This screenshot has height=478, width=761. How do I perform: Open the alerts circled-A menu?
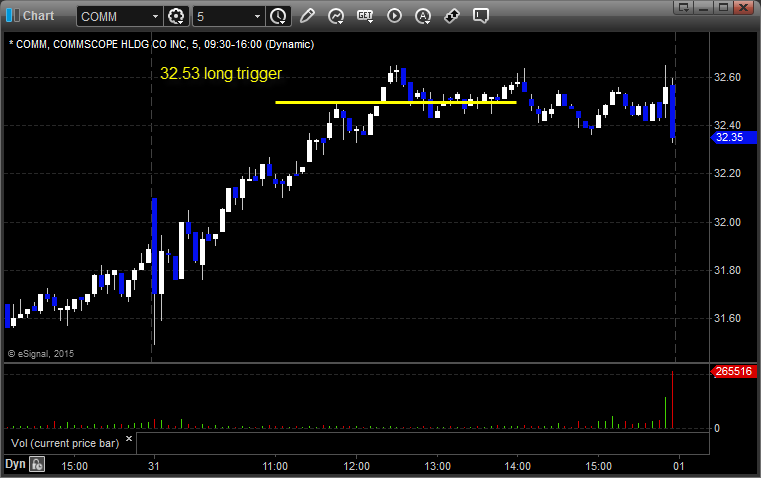(423, 16)
